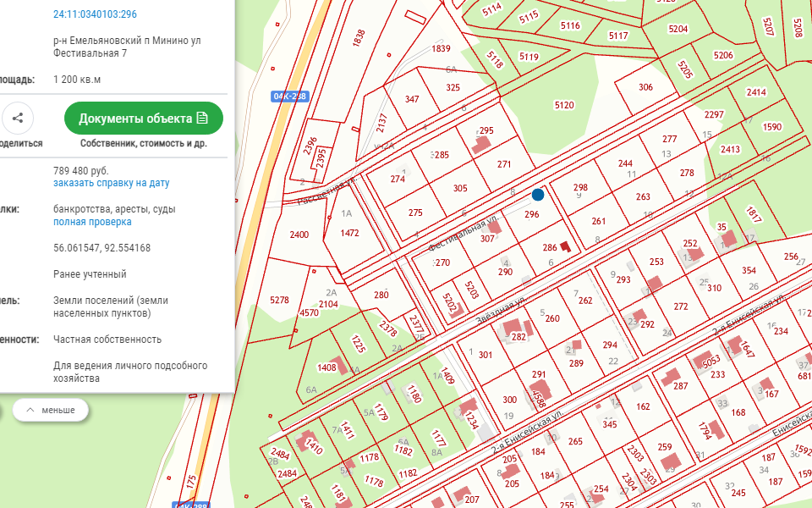Click the share icon button

(18, 119)
